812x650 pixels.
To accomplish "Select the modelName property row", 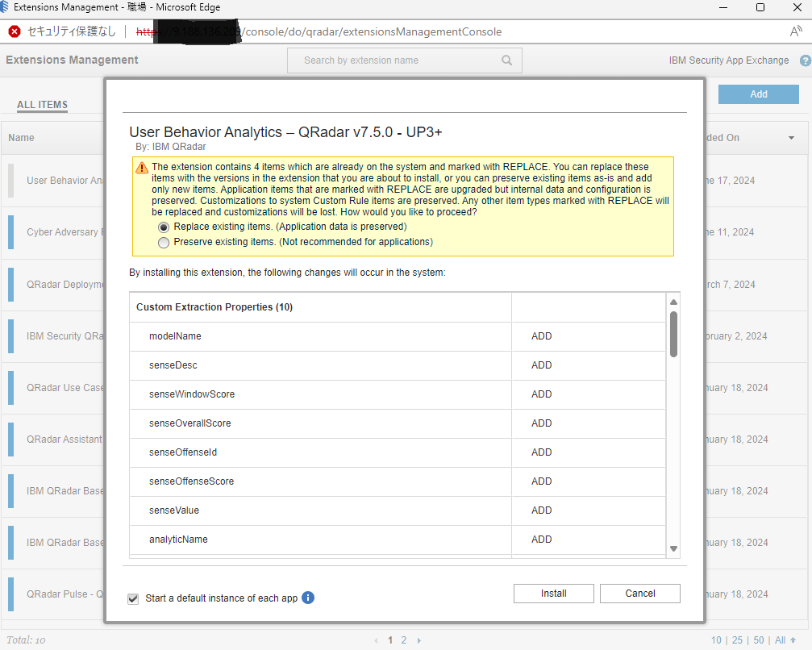I will 398,336.
